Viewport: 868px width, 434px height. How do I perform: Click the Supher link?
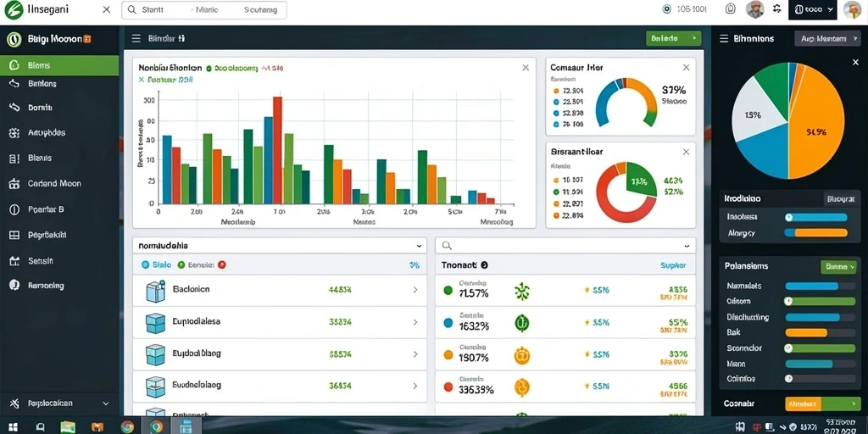coord(673,265)
